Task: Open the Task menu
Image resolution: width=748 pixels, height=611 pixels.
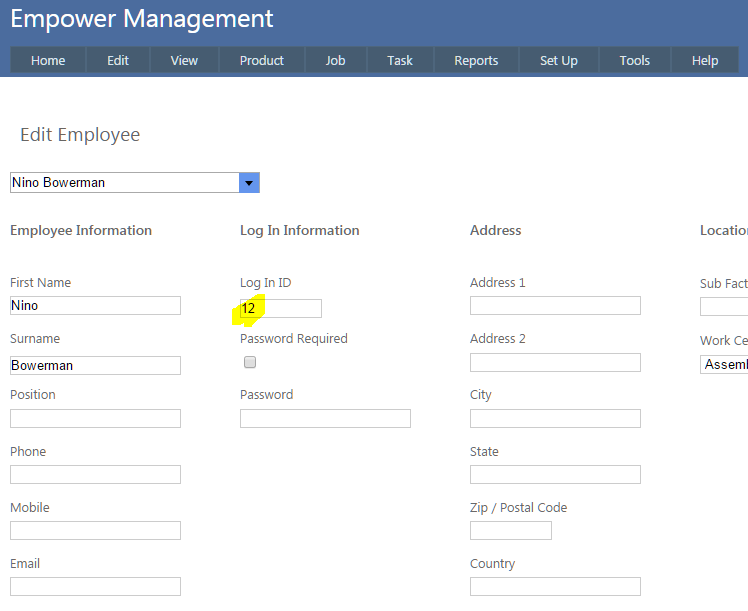Action: pyautogui.click(x=400, y=60)
